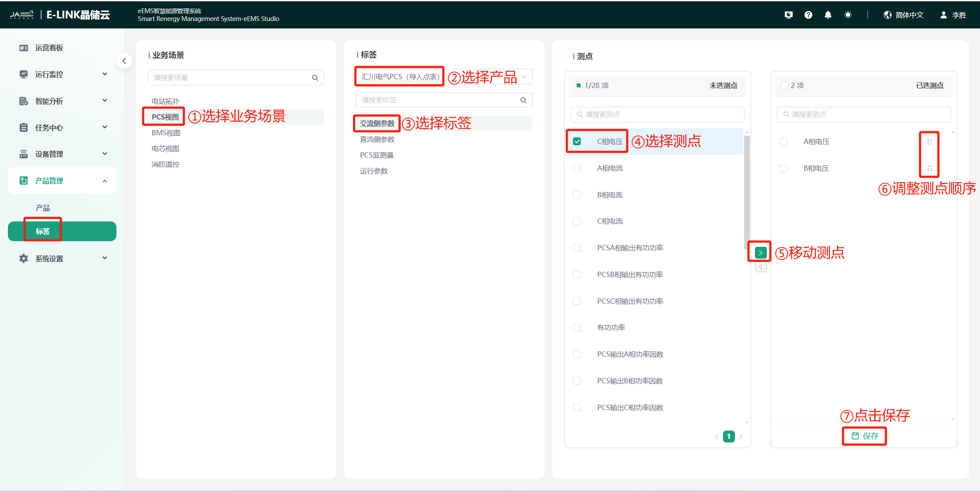
Task: Click the unselected points list scrollbar
Action: coord(747,193)
